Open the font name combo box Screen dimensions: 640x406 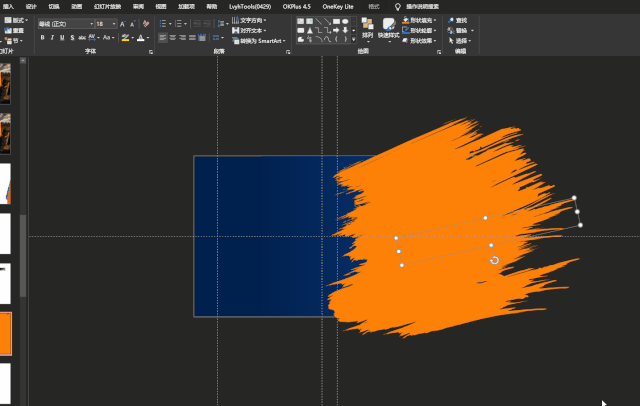pos(67,24)
